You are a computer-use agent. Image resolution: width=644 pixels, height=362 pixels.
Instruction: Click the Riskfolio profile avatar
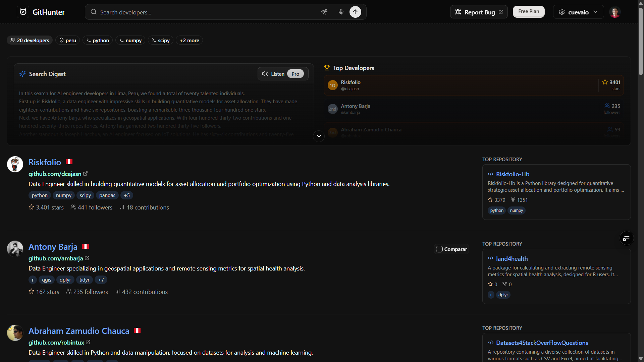(15, 164)
